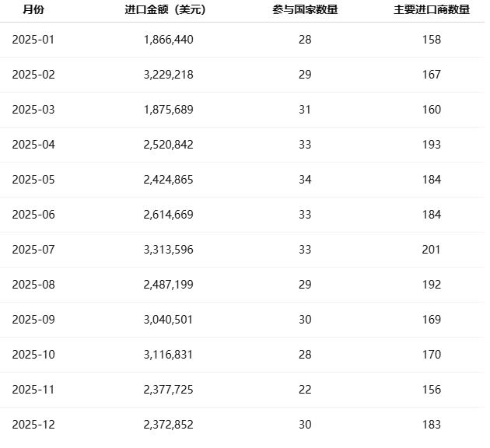This screenshot has width=490, height=448.
Task: Click the amount 3,116,831 cell
Action: pyautogui.click(x=169, y=355)
